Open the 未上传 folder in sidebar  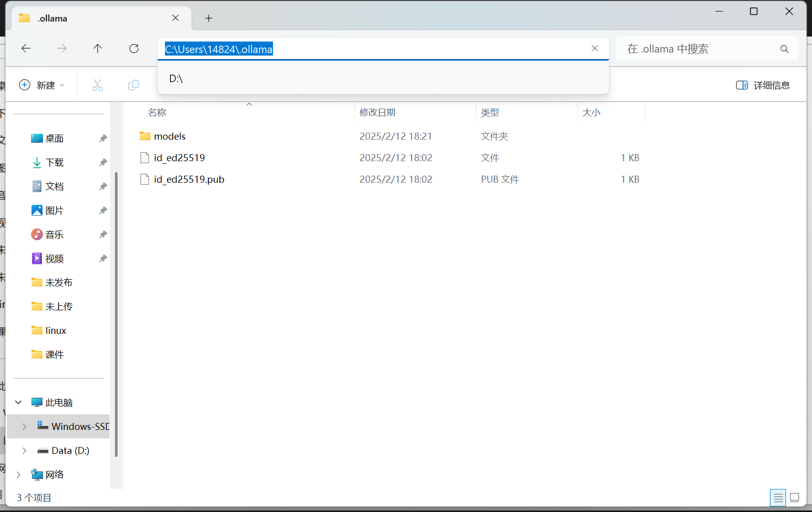[59, 307]
